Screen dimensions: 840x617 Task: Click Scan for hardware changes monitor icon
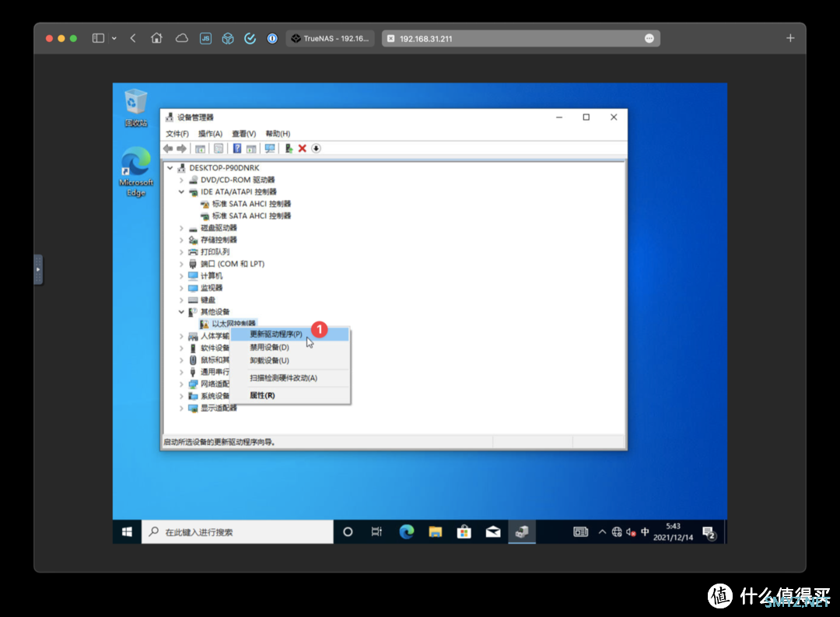tap(269, 149)
